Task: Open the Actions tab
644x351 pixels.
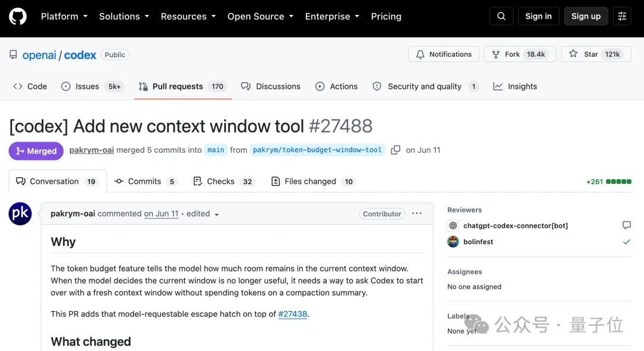Action: (x=336, y=87)
